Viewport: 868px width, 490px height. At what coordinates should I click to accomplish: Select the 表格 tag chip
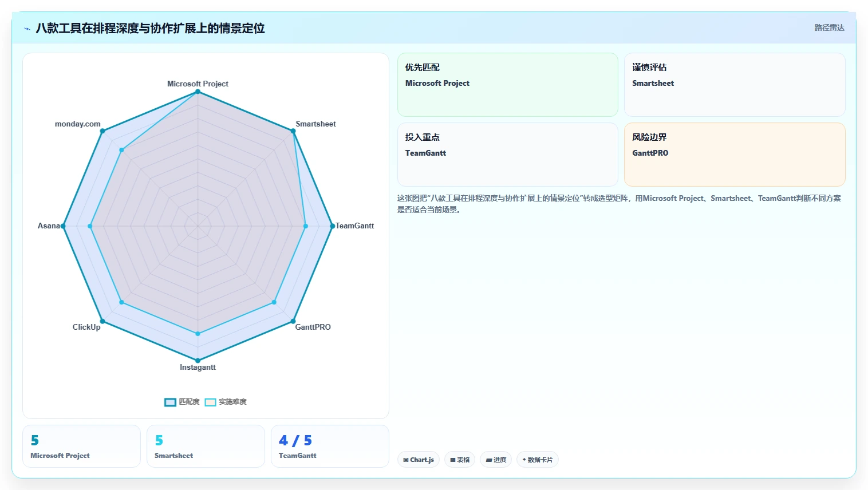(x=460, y=460)
